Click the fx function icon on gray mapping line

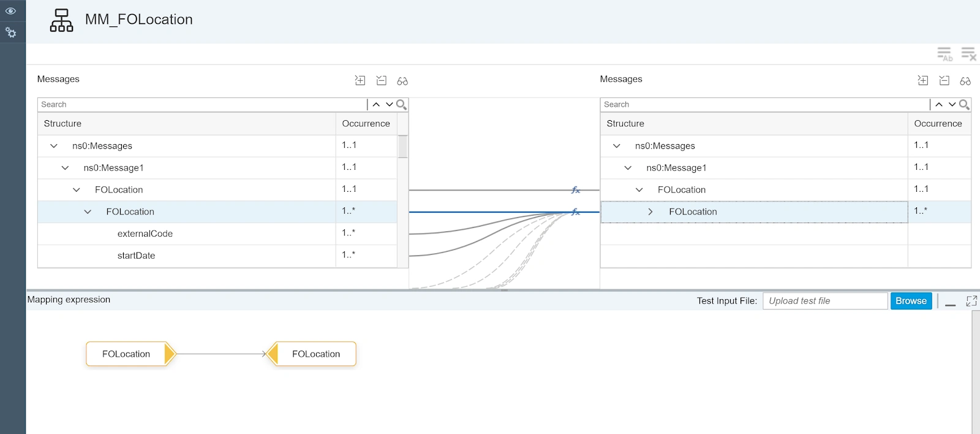point(576,190)
